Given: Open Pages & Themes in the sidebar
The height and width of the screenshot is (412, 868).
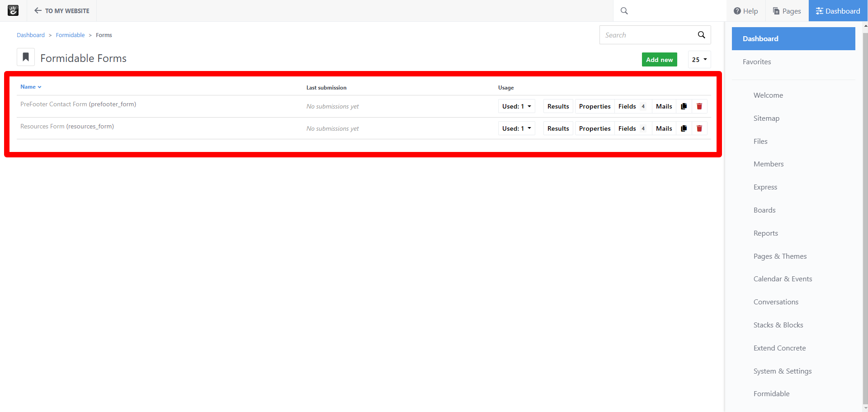Looking at the screenshot, I should tap(780, 256).
